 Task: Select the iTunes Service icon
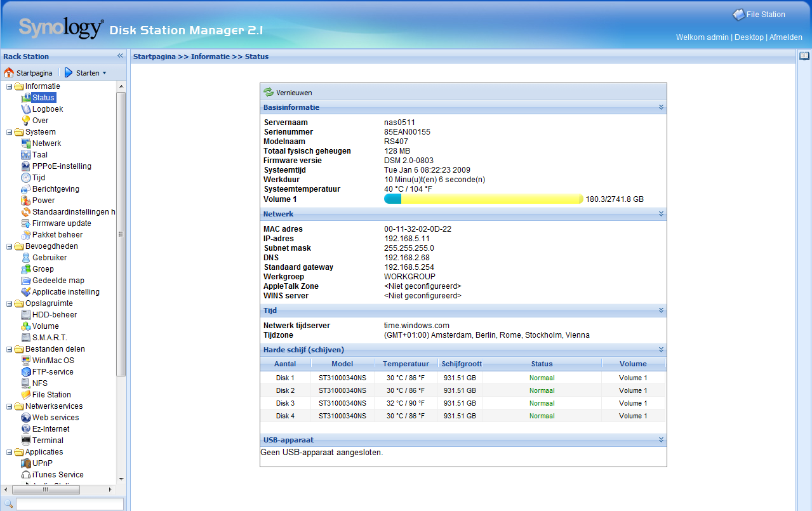pos(26,475)
